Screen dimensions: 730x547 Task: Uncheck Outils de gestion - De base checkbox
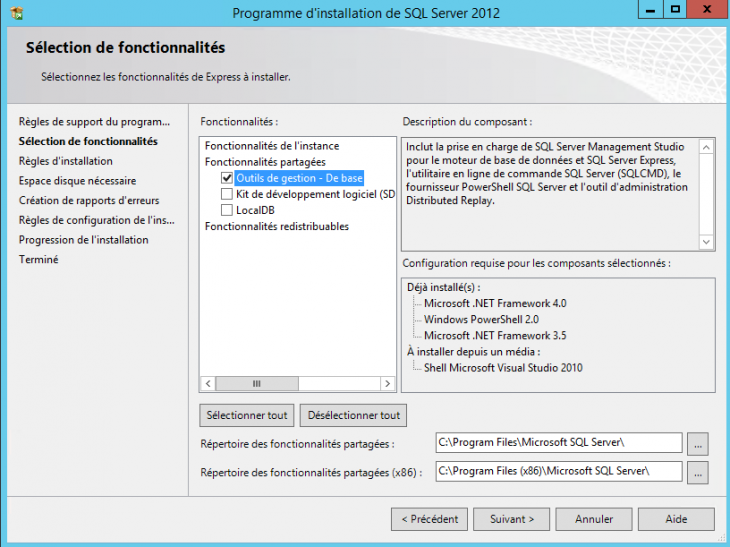227,178
